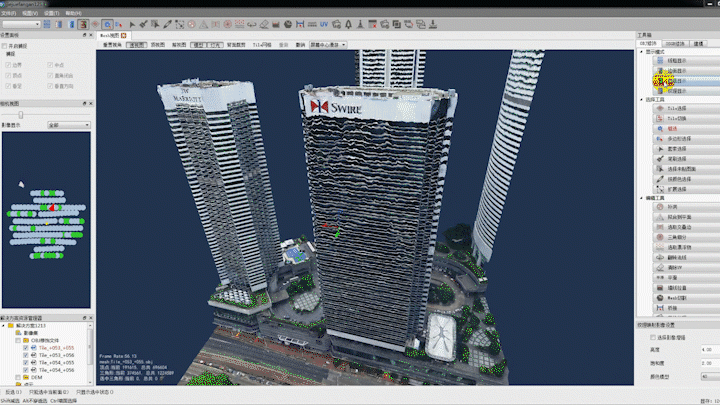
Task: Open the empty combo box in main toolbar
Action: (21, 24)
